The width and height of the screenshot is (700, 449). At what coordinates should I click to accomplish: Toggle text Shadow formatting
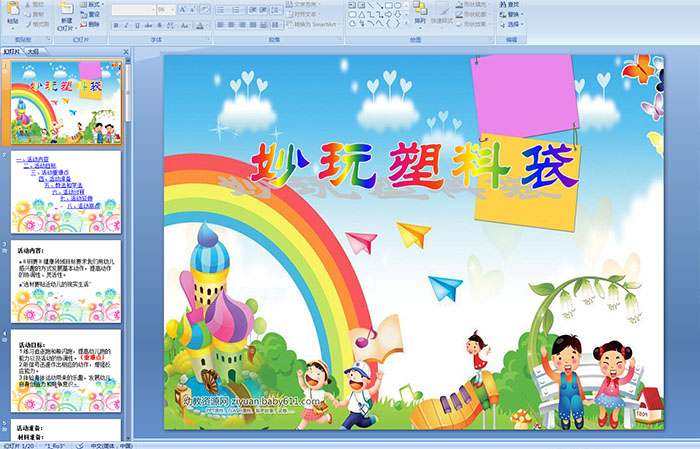point(159,25)
